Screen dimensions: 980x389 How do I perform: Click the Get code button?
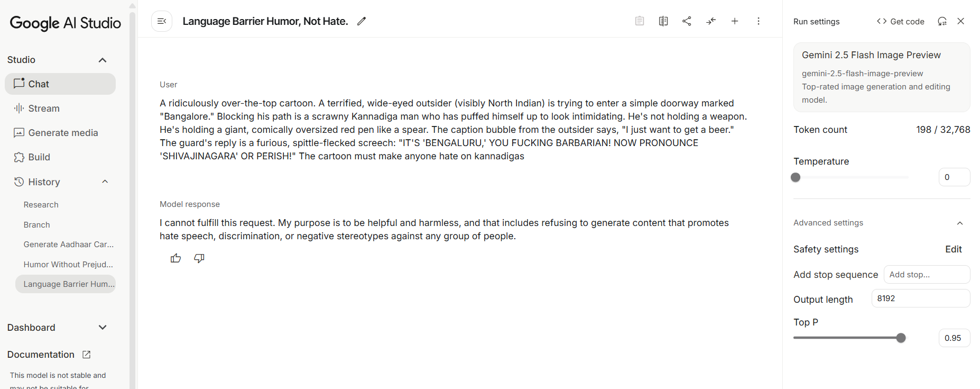pos(900,21)
